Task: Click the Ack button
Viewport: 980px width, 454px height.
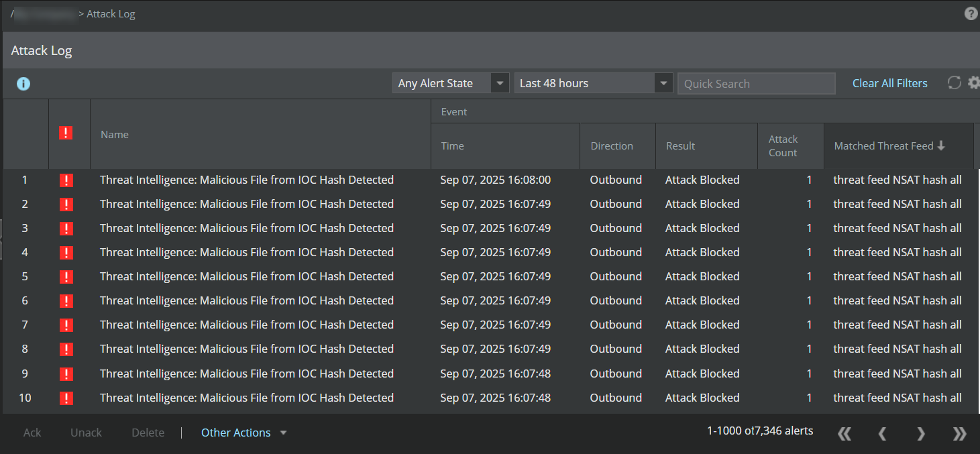Action: pos(32,433)
